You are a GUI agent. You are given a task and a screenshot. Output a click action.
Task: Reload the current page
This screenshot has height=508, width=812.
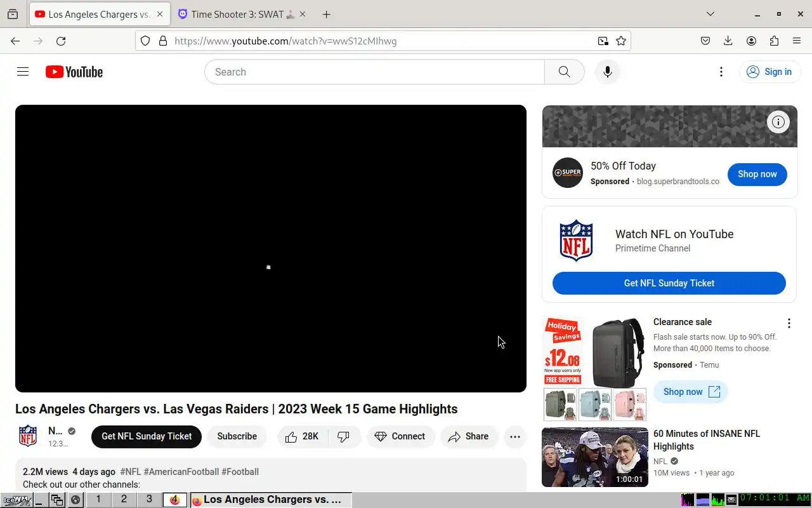tap(61, 41)
